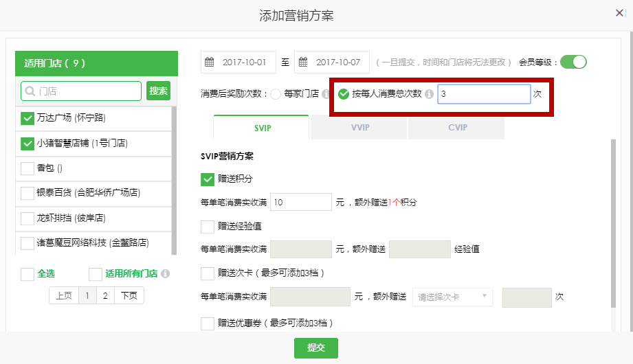Image resolution: width=633 pixels, height=364 pixels.
Task: Check the 龙虾排挡 (彼岸店) store
Action: 27,218
